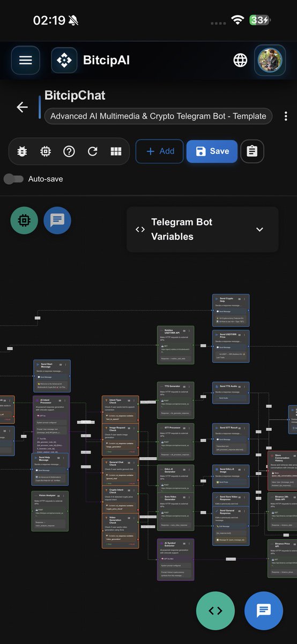Select the Send Start Message node
Image resolution: width=297 pixels, height=644 pixels.
pos(51,376)
